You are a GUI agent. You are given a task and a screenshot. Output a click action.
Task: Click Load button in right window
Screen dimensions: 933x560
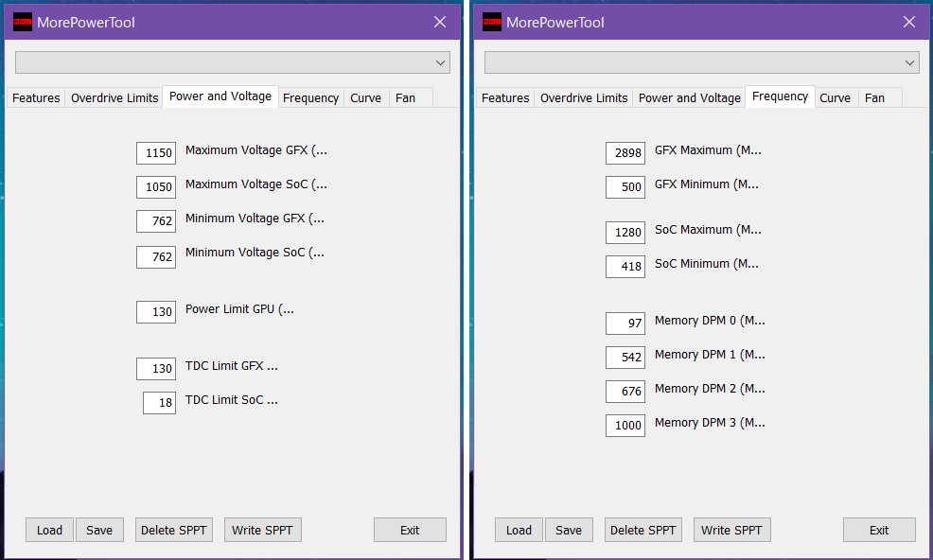[x=519, y=530]
